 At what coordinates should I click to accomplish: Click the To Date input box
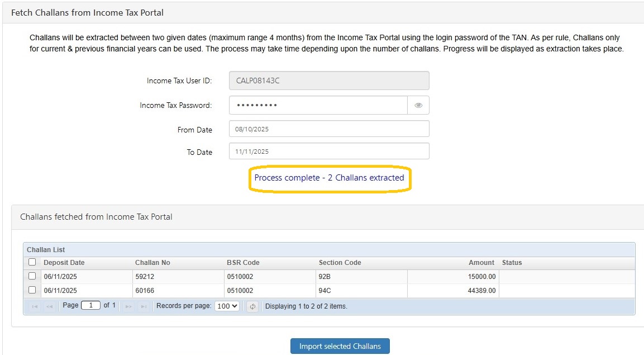click(x=329, y=152)
